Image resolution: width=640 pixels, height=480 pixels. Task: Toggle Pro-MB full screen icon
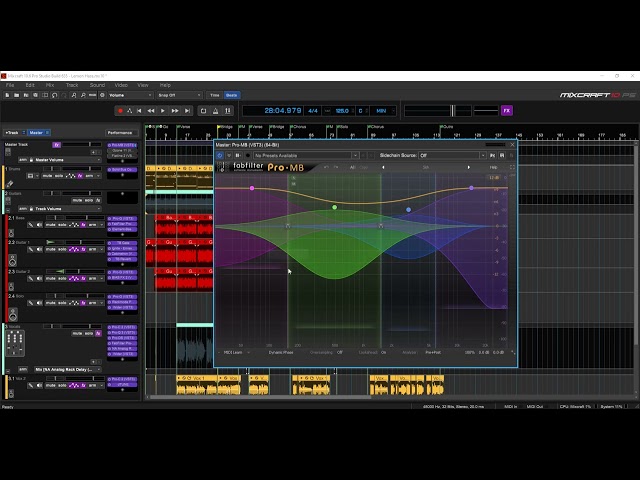pos(512,167)
